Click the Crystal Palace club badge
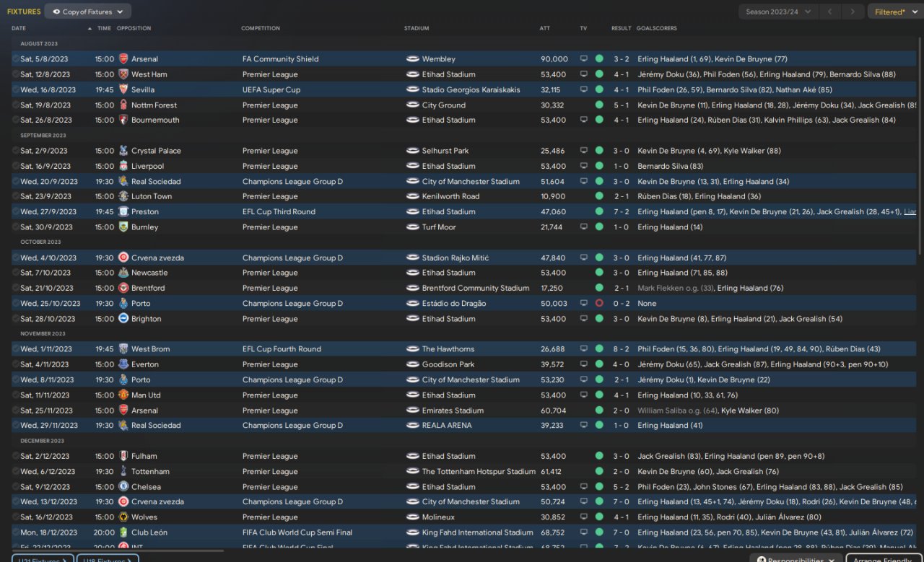 pos(123,151)
